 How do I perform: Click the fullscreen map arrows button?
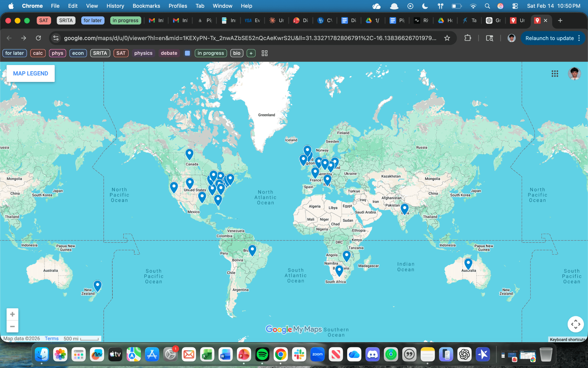(575, 324)
